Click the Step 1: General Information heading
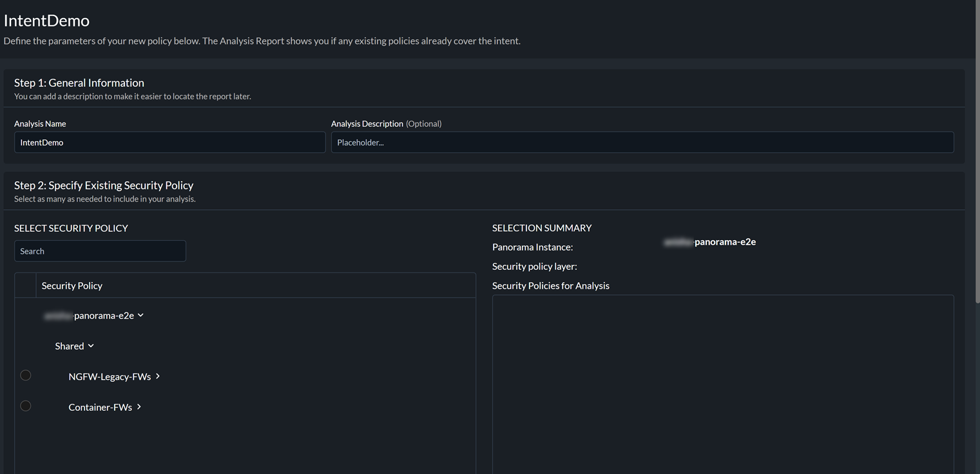This screenshot has height=474, width=980. tap(79, 83)
